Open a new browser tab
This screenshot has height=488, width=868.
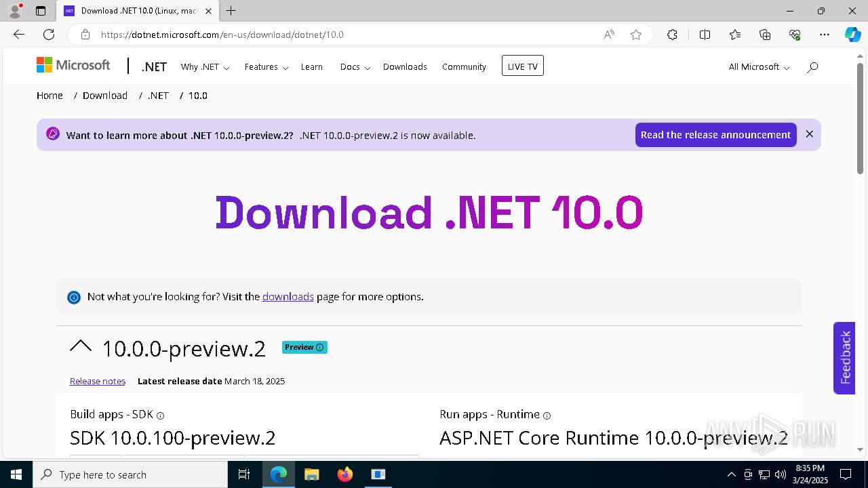tap(231, 11)
